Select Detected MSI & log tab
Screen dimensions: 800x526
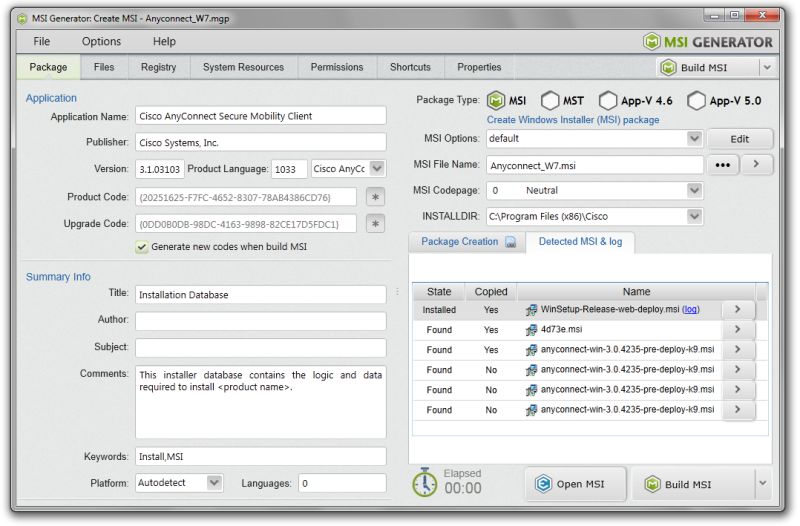pyautogui.click(x=581, y=242)
